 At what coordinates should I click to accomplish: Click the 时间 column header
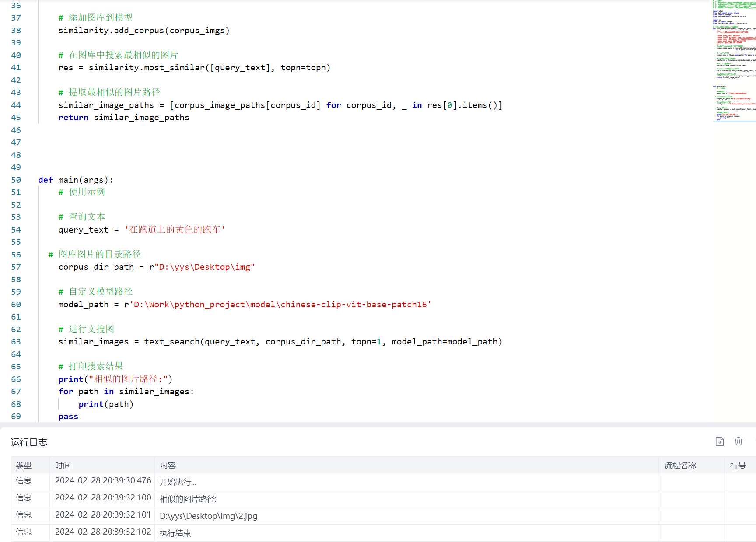click(x=63, y=466)
